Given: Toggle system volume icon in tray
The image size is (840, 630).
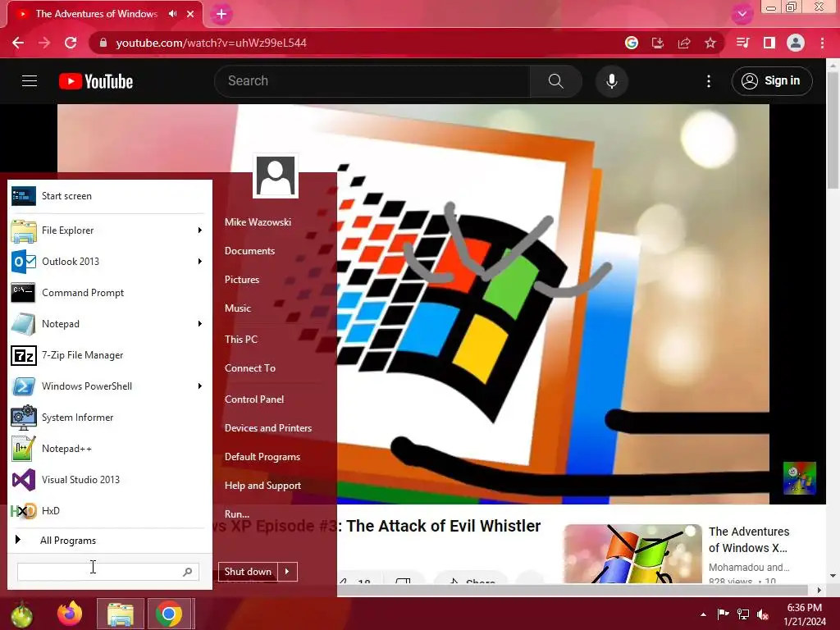Looking at the screenshot, I should tap(763, 614).
